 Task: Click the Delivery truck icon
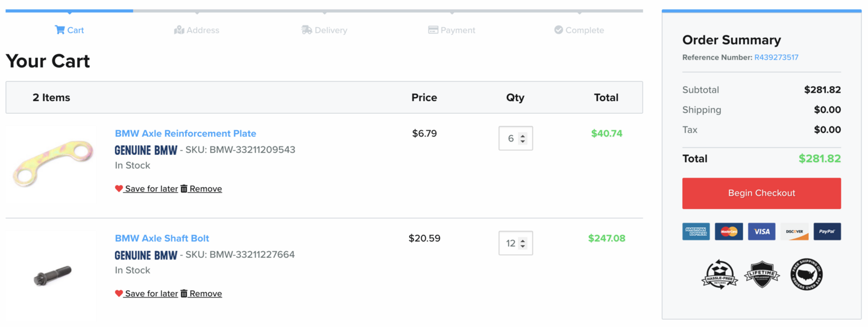coord(307,30)
